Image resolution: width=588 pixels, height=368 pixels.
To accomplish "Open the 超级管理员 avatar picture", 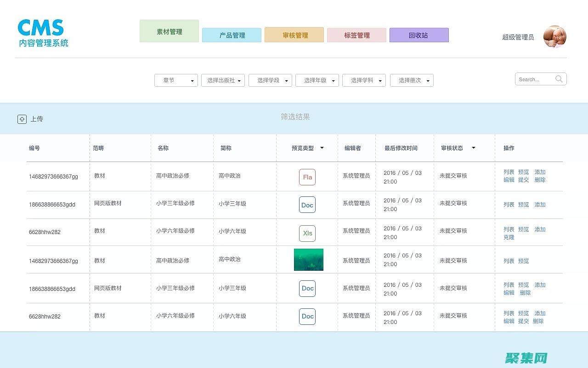I will (x=555, y=37).
